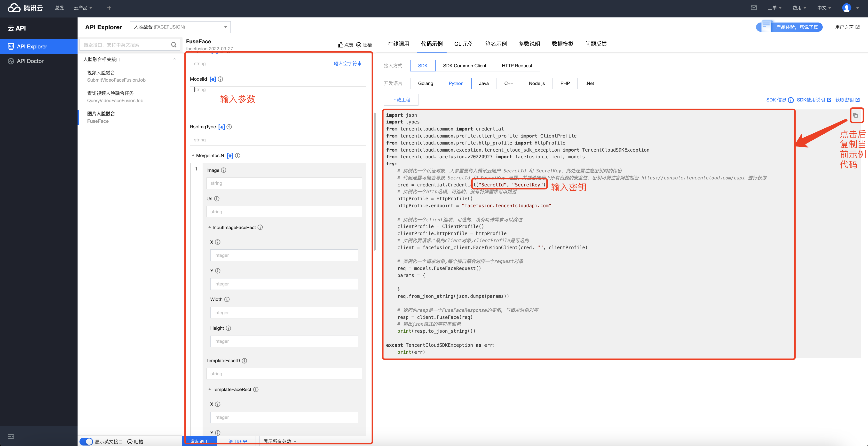Image resolution: width=868 pixels, height=446 pixels.
Task: Open the mail messages icon
Action: (753, 8)
